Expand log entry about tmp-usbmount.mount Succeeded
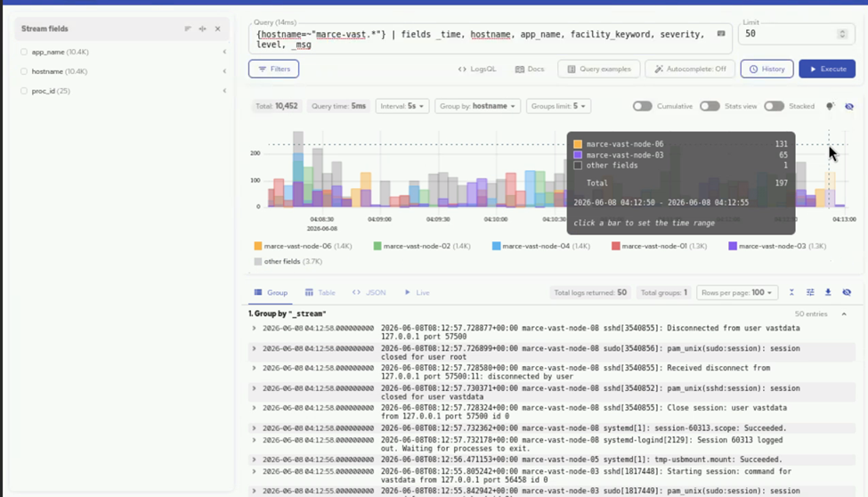This screenshot has width=868, height=497. point(254,460)
